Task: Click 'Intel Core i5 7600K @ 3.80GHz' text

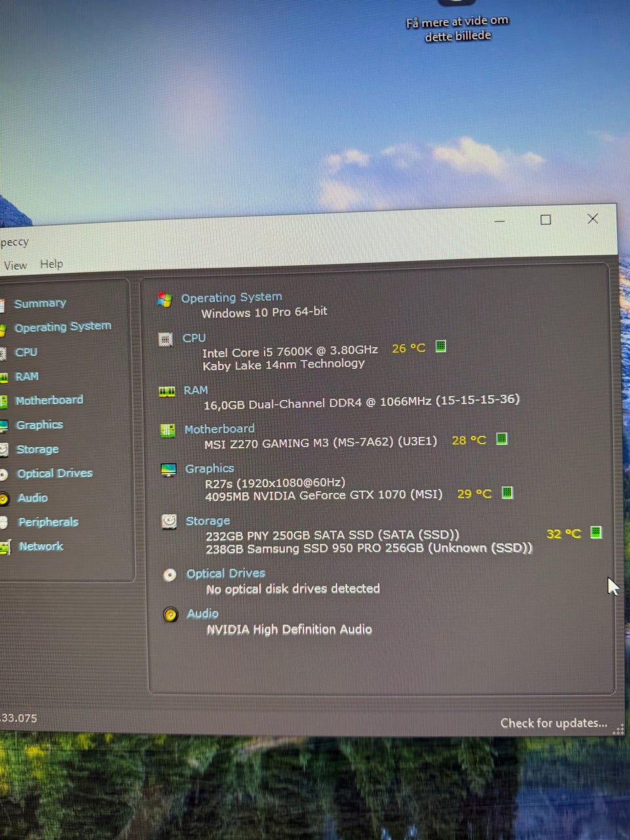Action: pyautogui.click(x=290, y=351)
